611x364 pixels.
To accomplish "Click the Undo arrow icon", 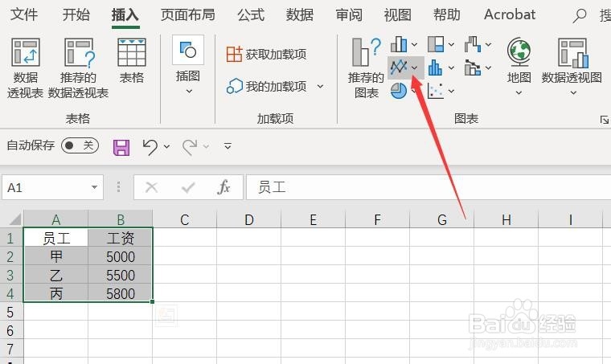I will [x=150, y=147].
